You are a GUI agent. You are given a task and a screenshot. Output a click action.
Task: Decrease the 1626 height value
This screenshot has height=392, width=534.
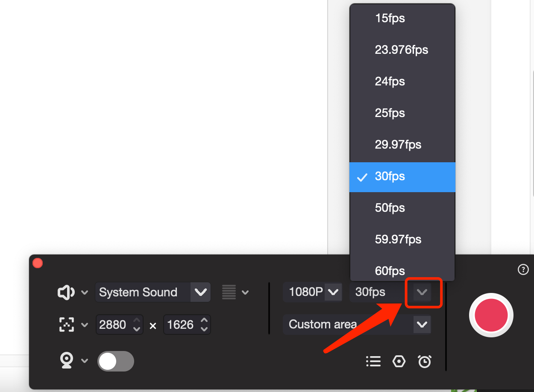tap(204, 329)
